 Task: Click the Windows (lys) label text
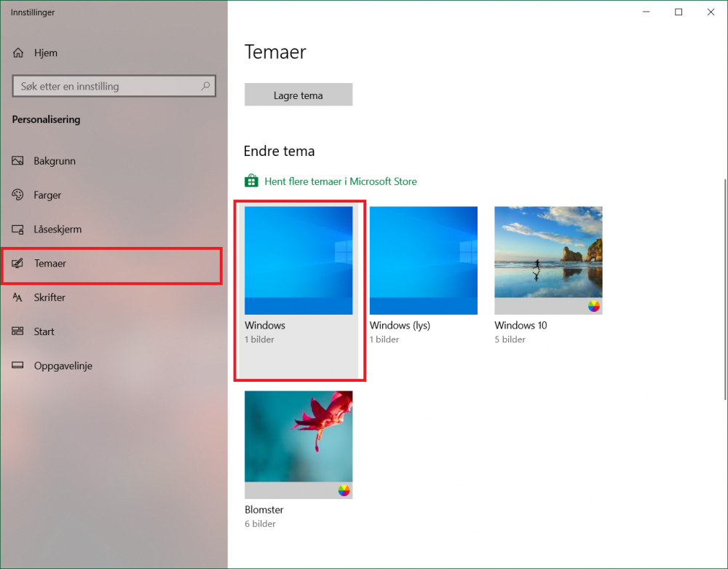400,326
